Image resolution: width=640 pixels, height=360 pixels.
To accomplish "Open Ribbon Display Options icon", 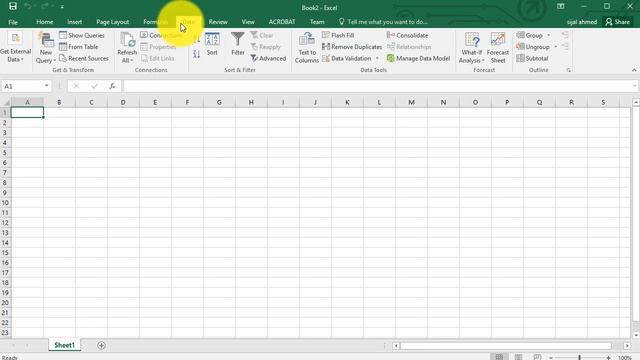I will click(560, 6).
